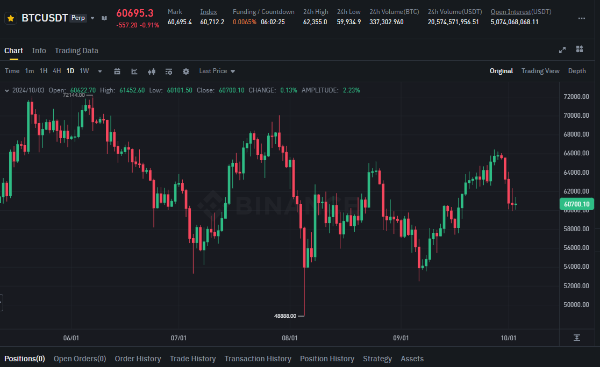Toggle the favorite star for BTCUSDT
This screenshot has height=367, width=600.
point(11,18)
